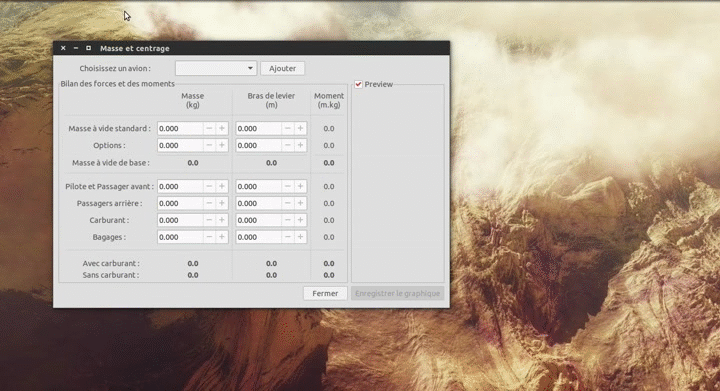Decrease Bagages lever arm with minus
Image resolution: width=720 pixels, height=391 pixels.
(x=288, y=237)
